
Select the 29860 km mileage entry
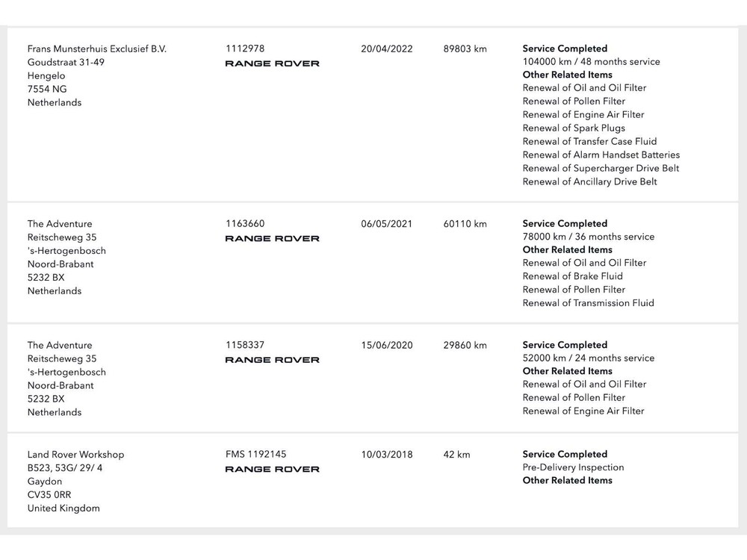click(x=465, y=346)
